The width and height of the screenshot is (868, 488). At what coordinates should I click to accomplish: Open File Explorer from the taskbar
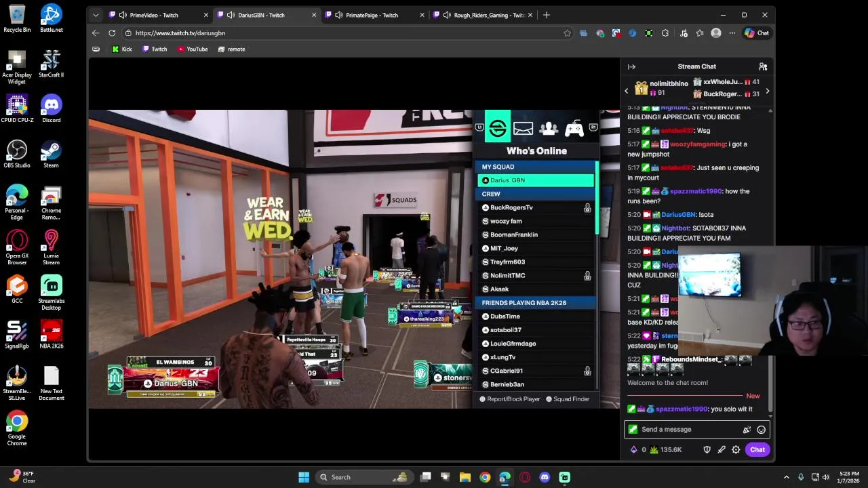pos(465,477)
